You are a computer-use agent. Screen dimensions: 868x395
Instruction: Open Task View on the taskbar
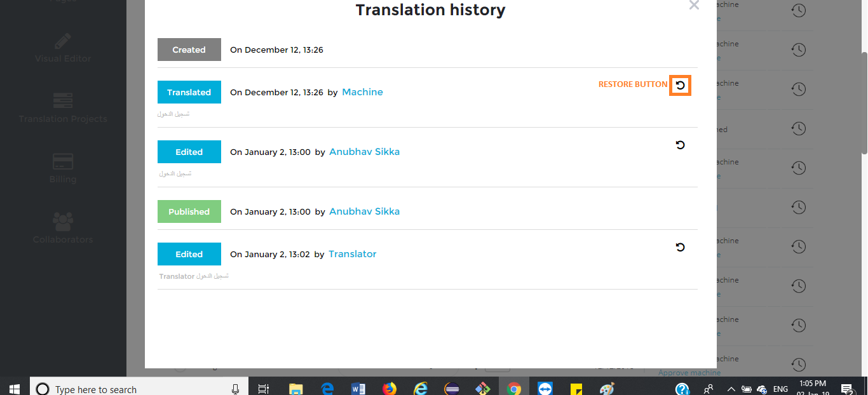coord(264,389)
